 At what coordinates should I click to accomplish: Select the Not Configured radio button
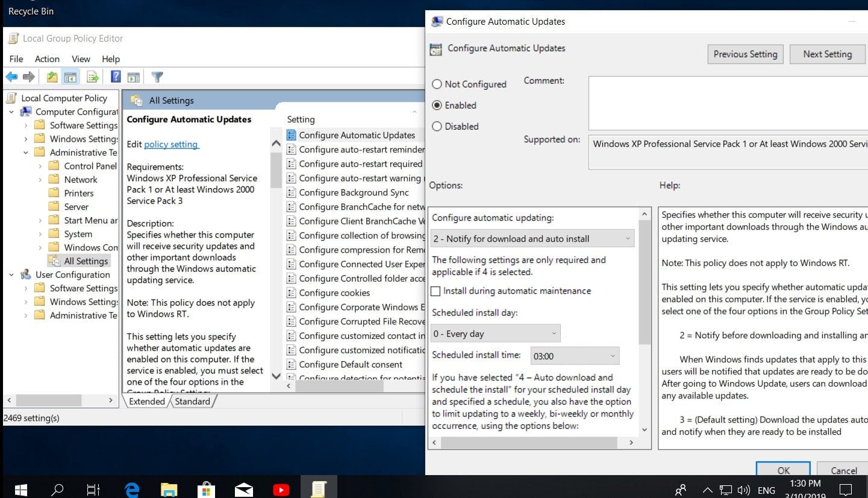coord(437,84)
